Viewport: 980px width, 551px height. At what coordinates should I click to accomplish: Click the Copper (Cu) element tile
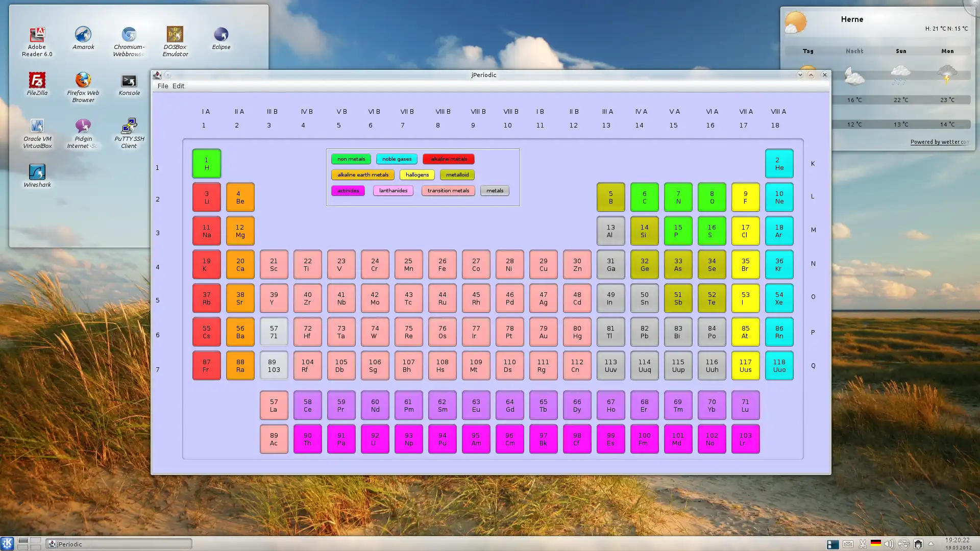click(x=543, y=264)
